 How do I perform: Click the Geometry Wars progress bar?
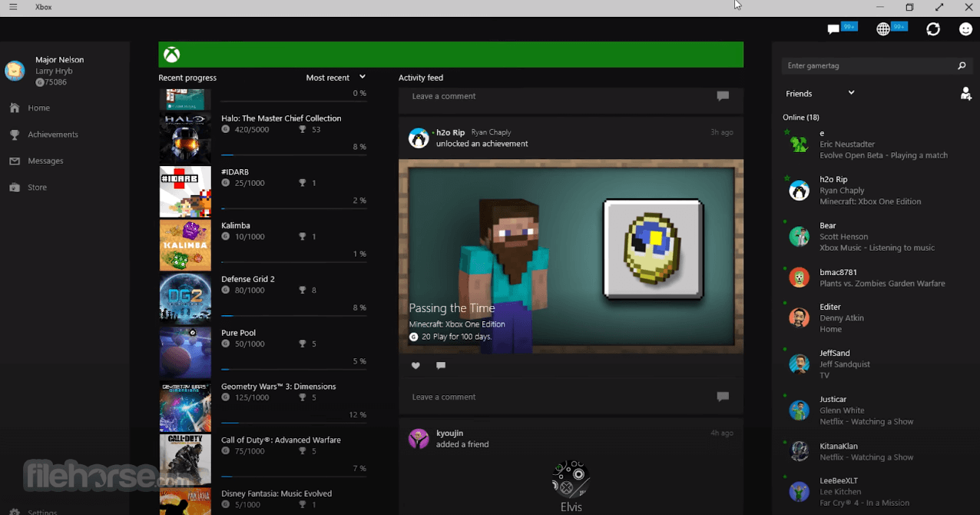coord(293,423)
